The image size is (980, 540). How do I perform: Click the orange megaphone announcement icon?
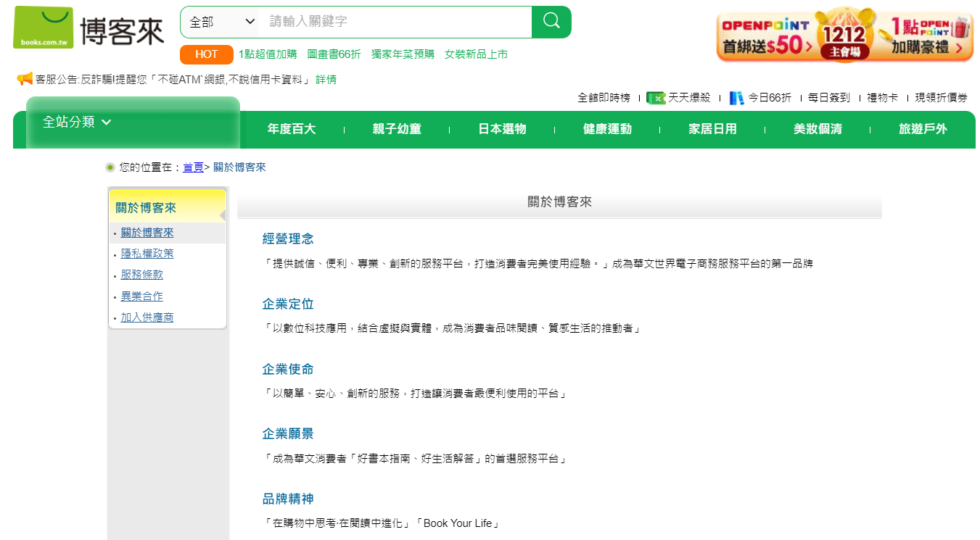click(x=25, y=79)
